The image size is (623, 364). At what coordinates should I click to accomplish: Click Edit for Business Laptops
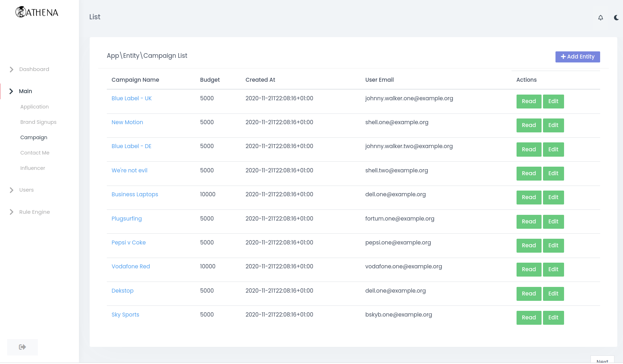(x=553, y=197)
